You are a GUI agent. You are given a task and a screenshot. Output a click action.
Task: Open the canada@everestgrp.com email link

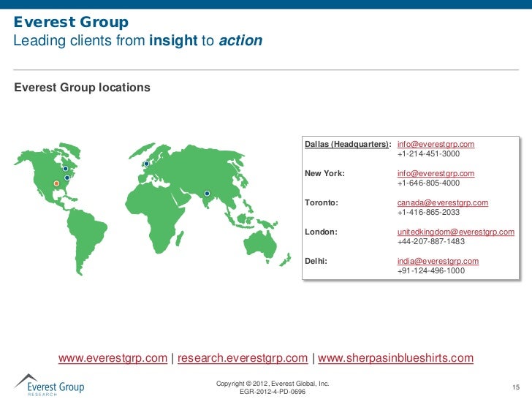coord(443,202)
